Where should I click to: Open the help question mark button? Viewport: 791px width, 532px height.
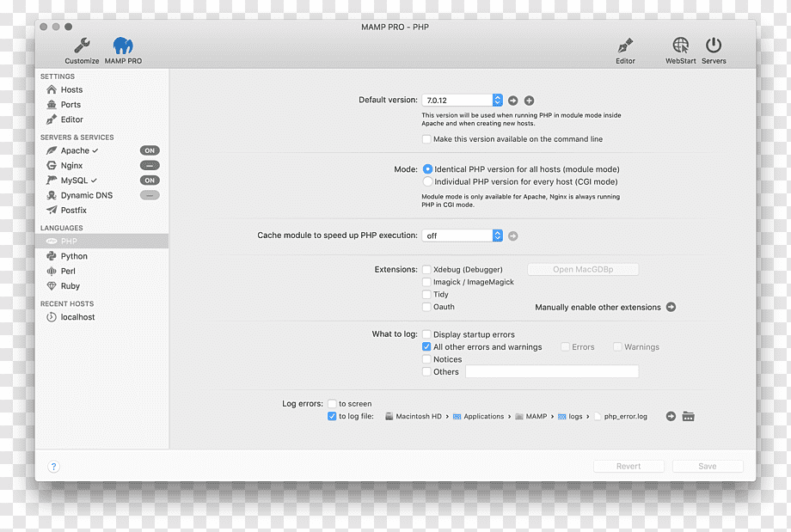53,467
